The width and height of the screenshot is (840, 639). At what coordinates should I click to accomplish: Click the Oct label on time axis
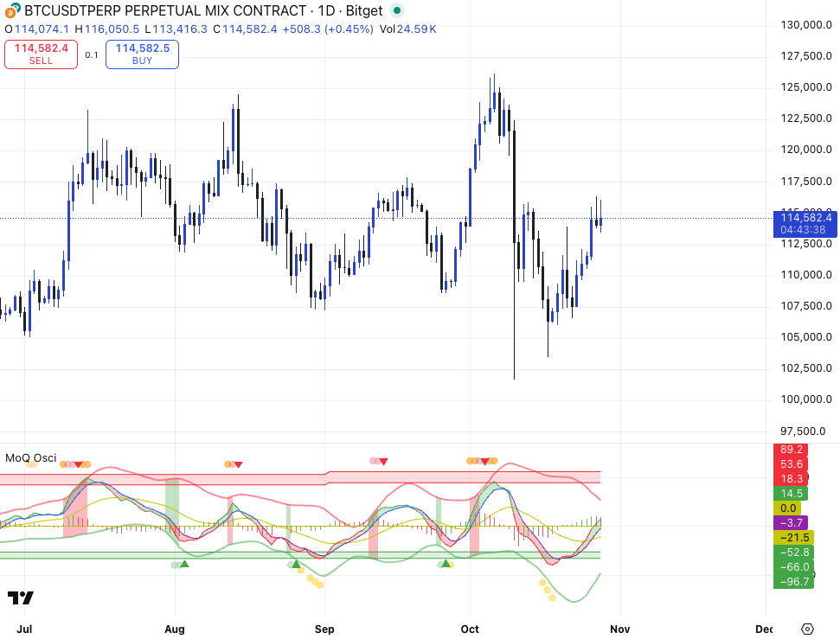click(x=470, y=629)
